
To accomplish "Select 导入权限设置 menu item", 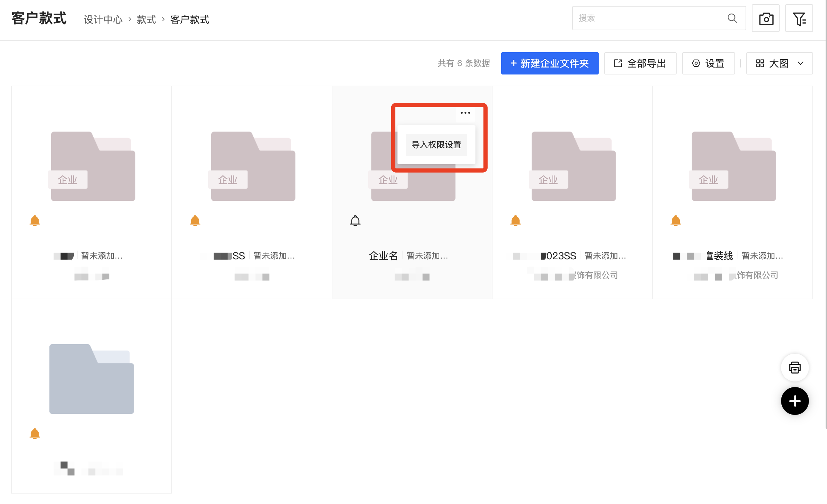I will click(x=436, y=145).
